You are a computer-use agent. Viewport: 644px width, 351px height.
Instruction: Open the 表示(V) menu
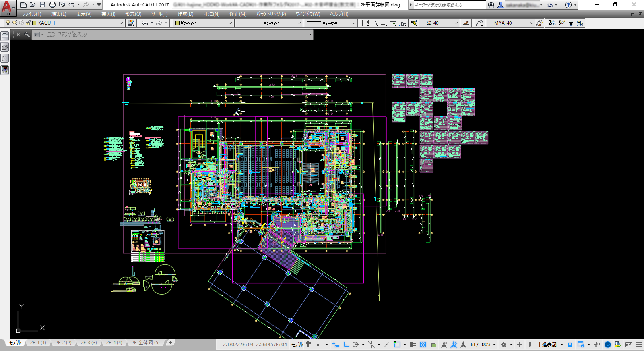click(84, 14)
